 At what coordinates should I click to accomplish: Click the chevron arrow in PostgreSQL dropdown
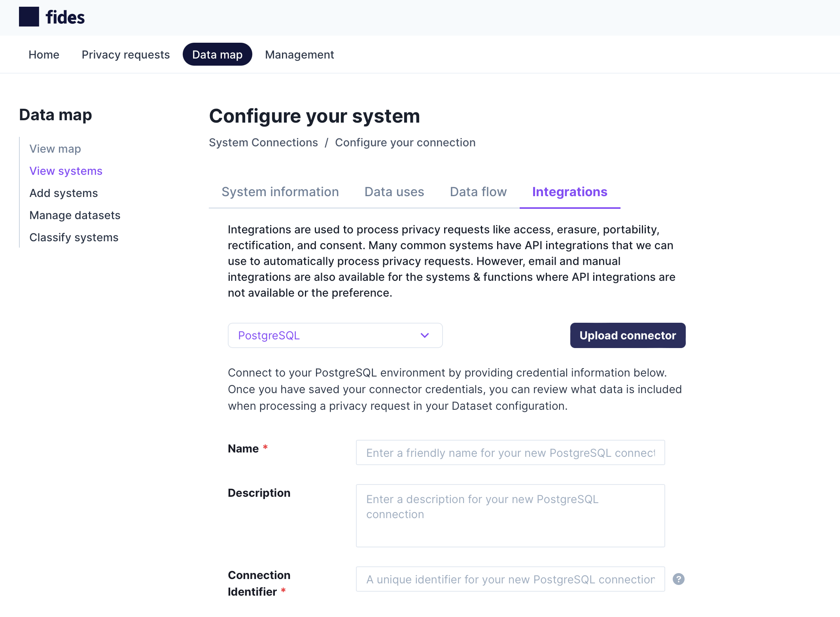click(x=425, y=335)
